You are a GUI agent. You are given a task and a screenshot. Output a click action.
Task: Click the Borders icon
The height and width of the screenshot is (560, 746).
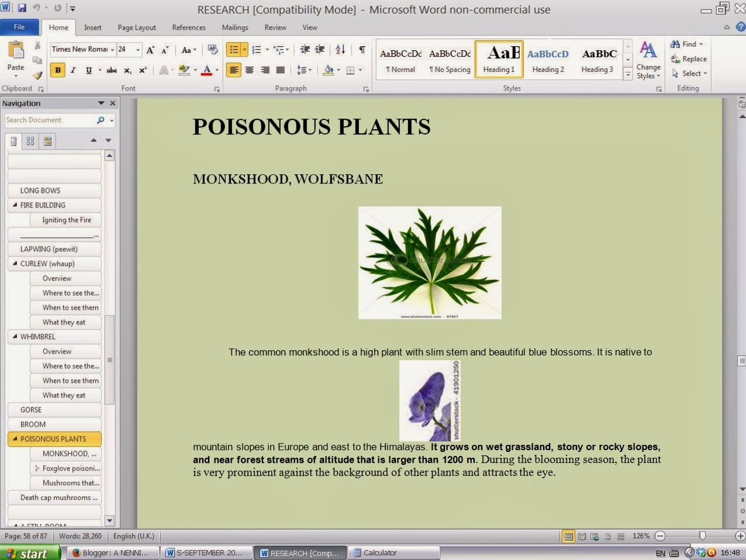point(350,70)
